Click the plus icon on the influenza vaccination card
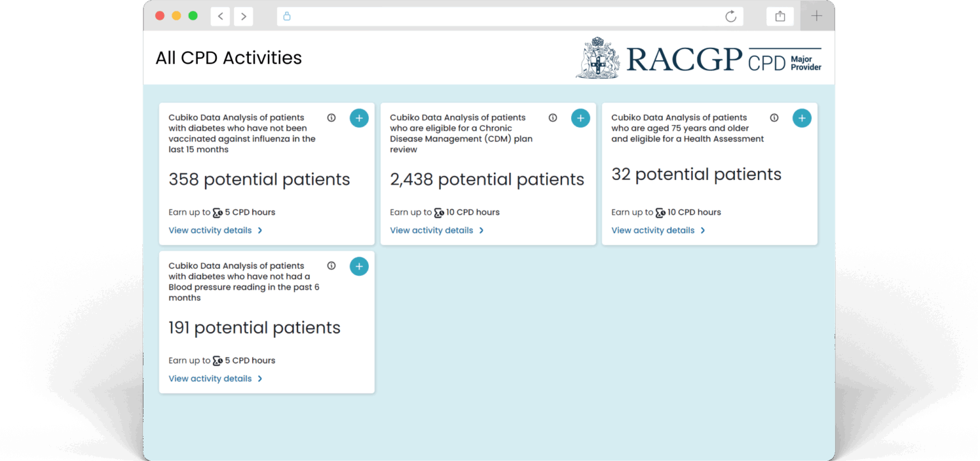This screenshot has width=980, height=461. click(359, 118)
